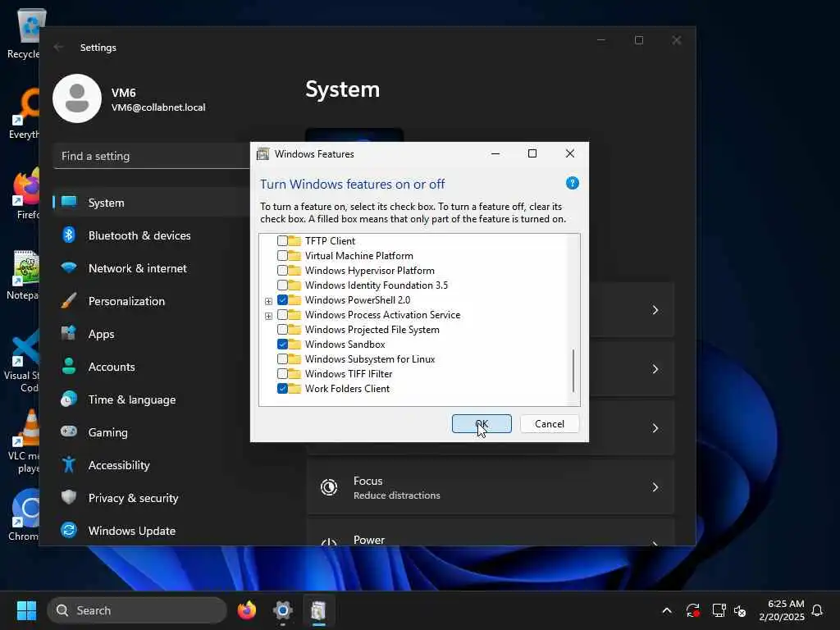Uncheck the Work Folders Client checkbox
The width and height of the screenshot is (840, 630).
(x=282, y=388)
